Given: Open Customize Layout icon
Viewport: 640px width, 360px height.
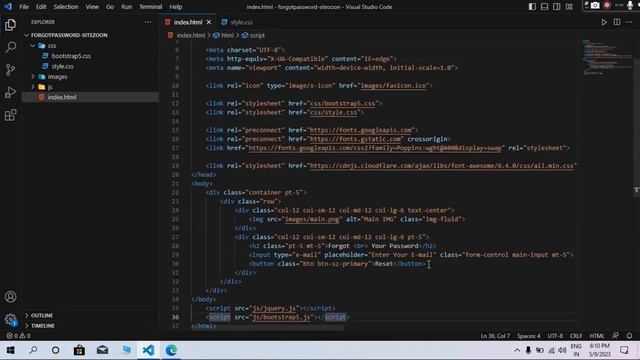Looking at the screenshot, I should click(569, 7).
